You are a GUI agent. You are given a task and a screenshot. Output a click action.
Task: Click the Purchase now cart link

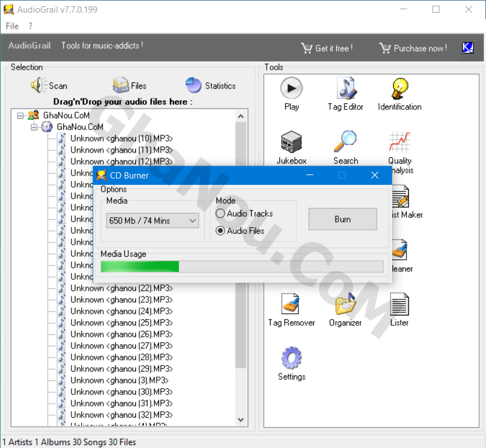(413, 48)
